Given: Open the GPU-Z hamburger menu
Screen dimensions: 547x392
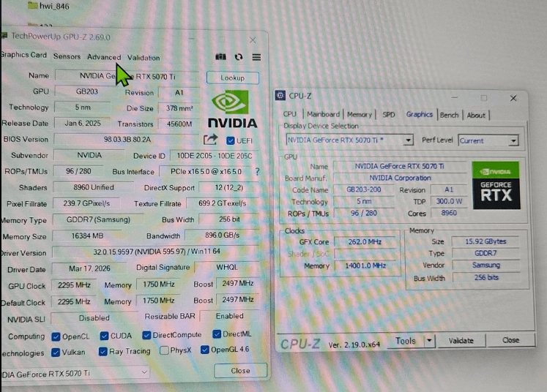Looking at the screenshot, I should tap(256, 57).
